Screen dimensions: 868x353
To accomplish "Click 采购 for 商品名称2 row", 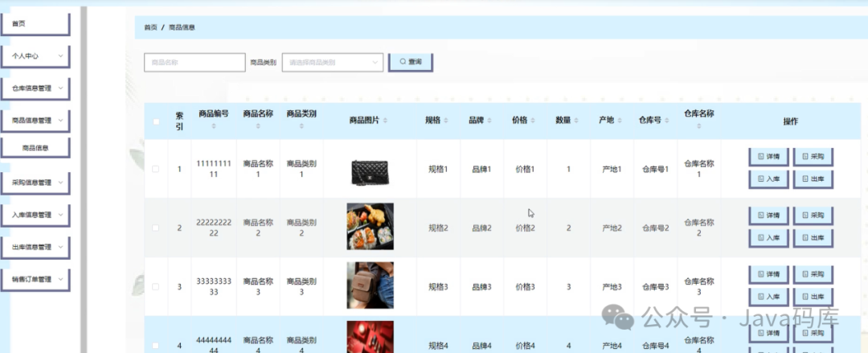I will point(813,215).
